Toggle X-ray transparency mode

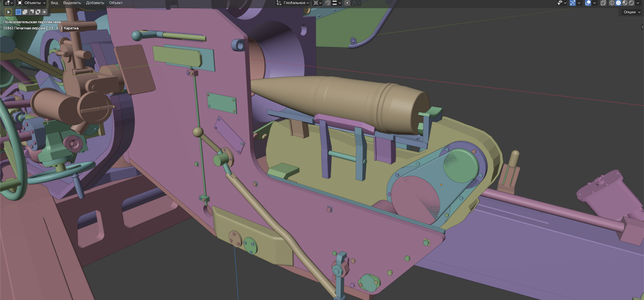603,3
